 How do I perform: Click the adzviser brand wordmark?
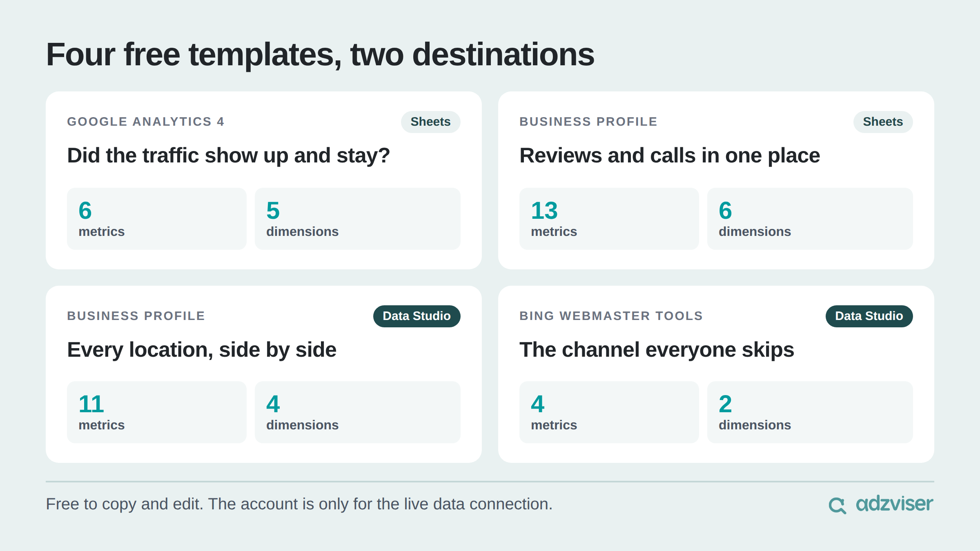click(894, 504)
